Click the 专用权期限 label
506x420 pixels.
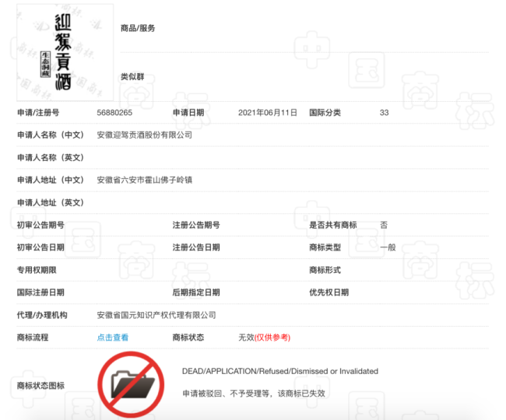[37, 270]
